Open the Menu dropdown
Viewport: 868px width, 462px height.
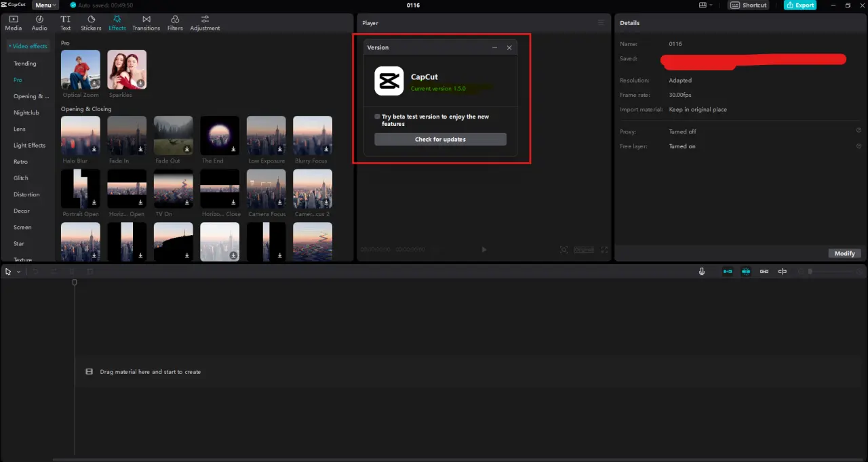click(x=45, y=5)
